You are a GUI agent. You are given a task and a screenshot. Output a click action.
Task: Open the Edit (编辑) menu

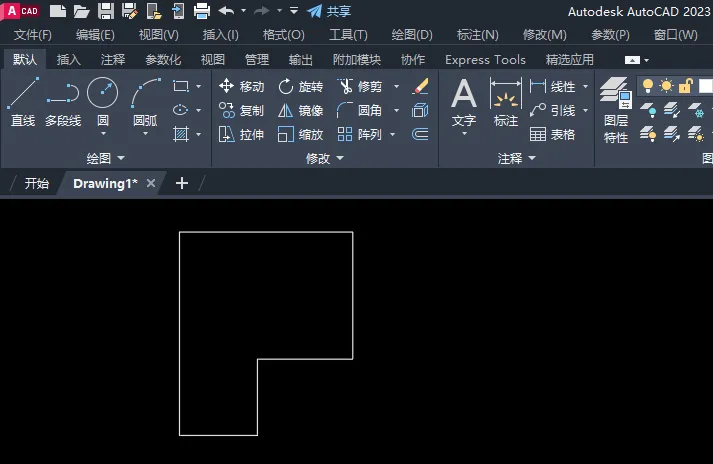(95, 35)
